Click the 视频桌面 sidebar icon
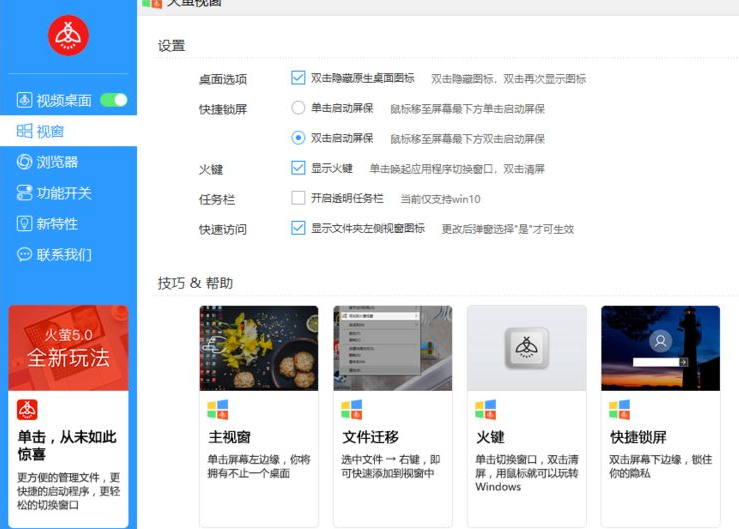The width and height of the screenshot is (739, 529). pos(25,100)
